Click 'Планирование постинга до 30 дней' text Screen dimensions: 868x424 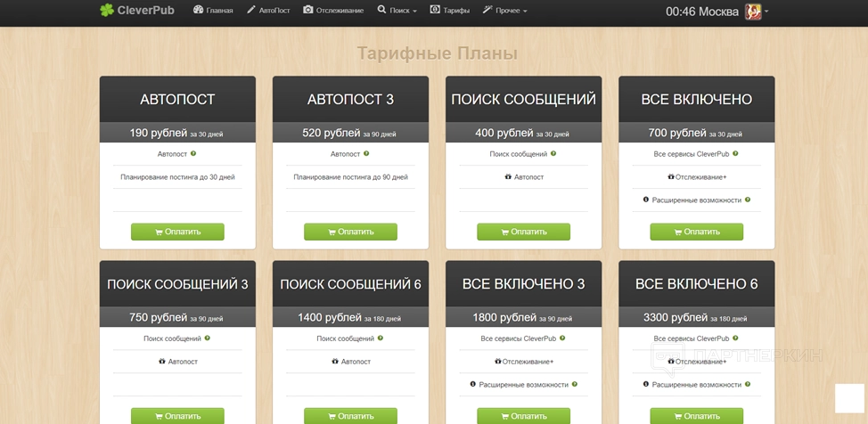pyautogui.click(x=177, y=177)
